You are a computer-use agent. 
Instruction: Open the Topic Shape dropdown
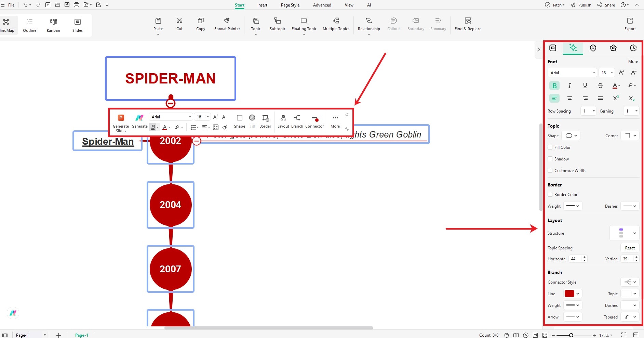pyautogui.click(x=571, y=135)
